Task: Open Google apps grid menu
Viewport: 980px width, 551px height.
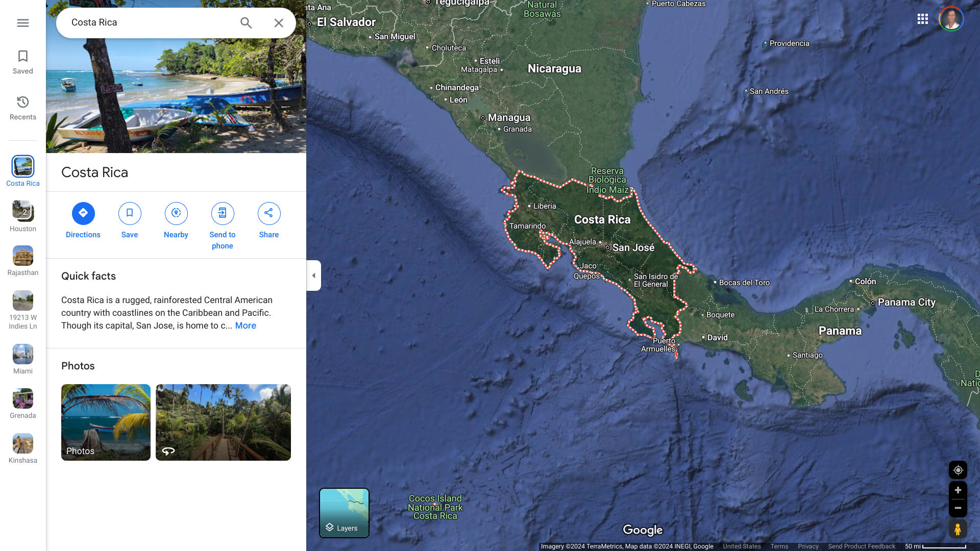Action: pos(922,19)
